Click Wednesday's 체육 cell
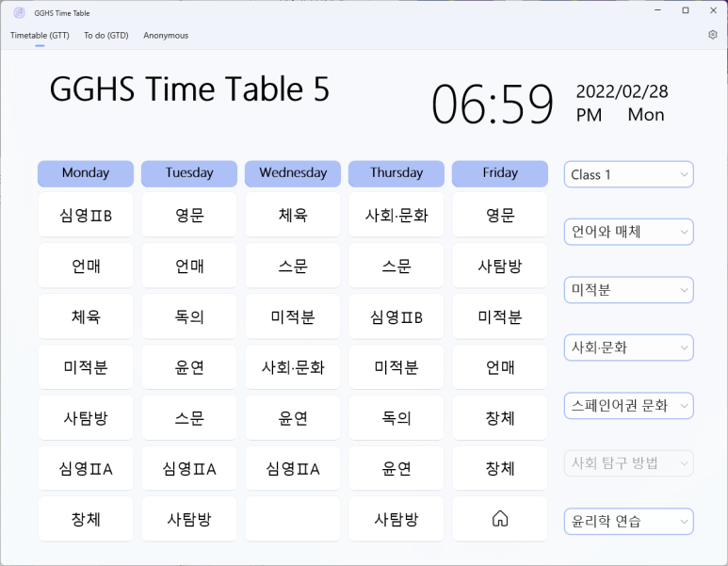The height and width of the screenshot is (566, 728). click(x=293, y=215)
